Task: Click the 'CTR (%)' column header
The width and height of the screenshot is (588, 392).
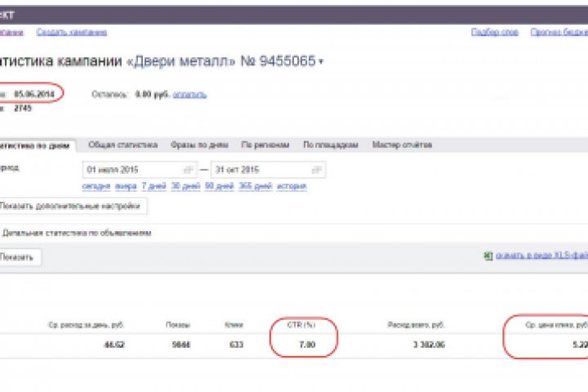Action: point(301,324)
